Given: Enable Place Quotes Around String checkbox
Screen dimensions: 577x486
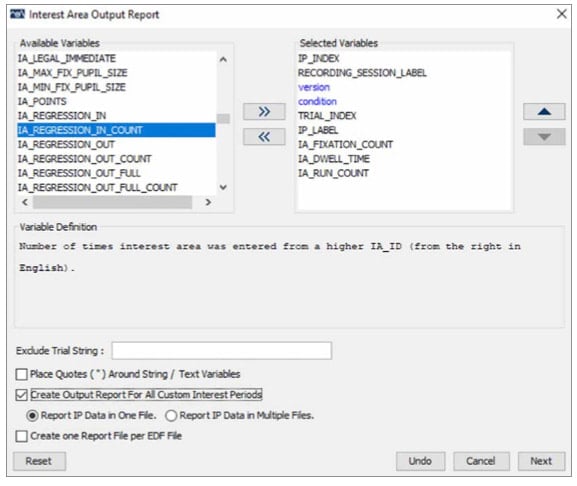Looking at the screenshot, I should point(22,375).
